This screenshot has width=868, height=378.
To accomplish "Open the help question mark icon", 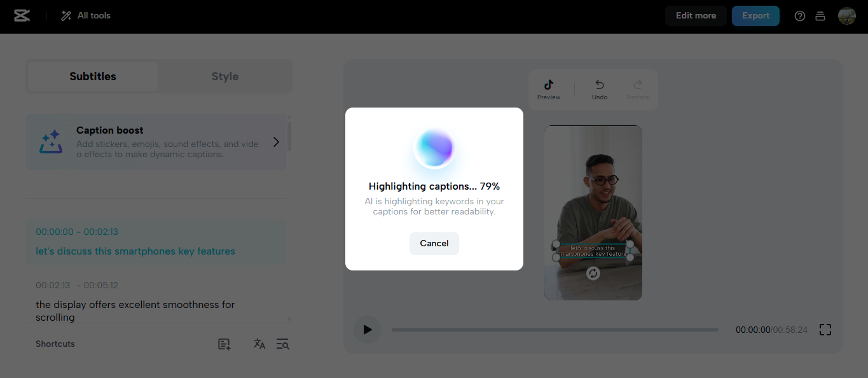I will coord(799,15).
